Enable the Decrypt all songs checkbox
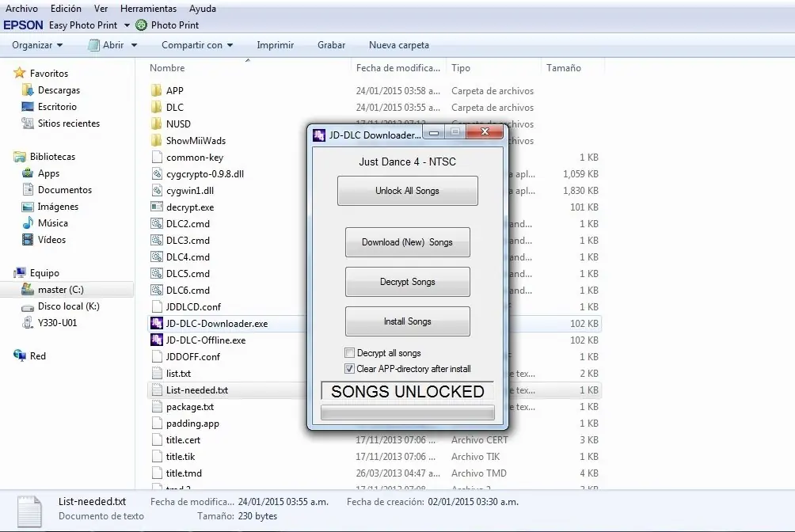This screenshot has width=795, height=532. pos(349,352)
